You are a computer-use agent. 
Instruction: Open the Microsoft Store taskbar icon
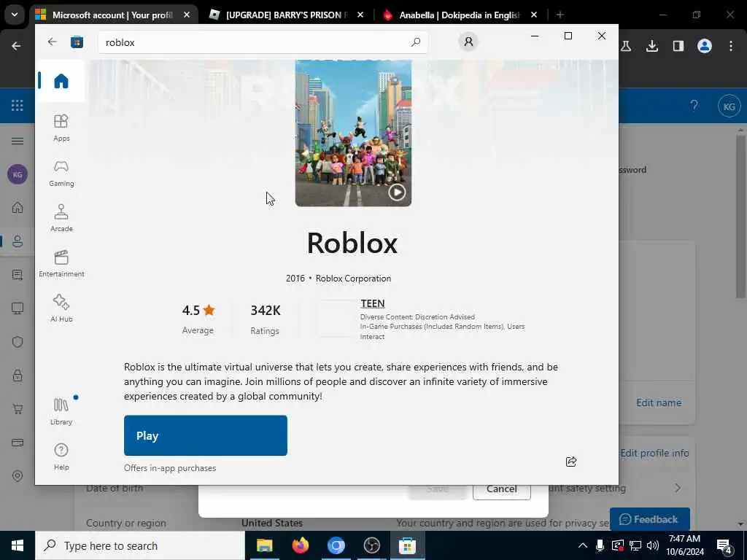click(x=407, y=545)
